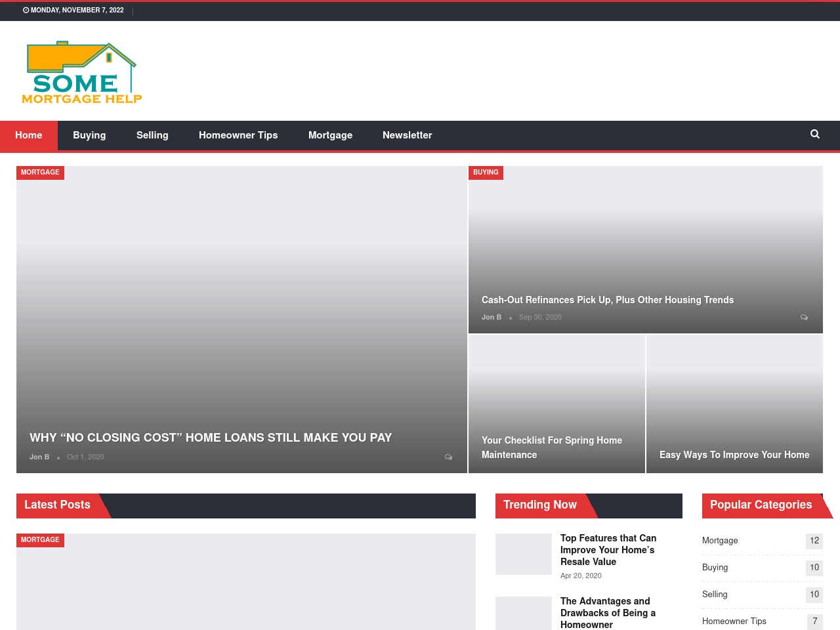Click the Monday, November 7, 2022 date
This screenshot has height=630, width=840.
[x=77, y=10]
